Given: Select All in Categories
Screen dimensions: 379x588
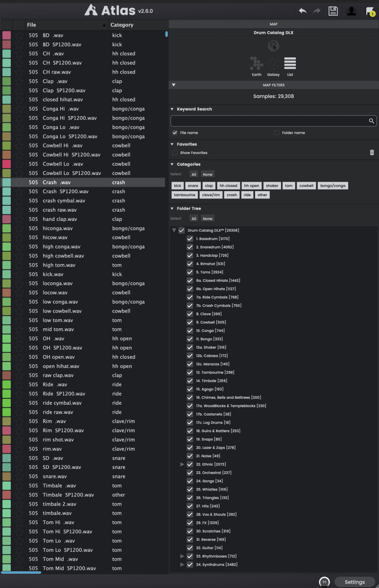Looking at the screenshot, I should coord(194,174).
